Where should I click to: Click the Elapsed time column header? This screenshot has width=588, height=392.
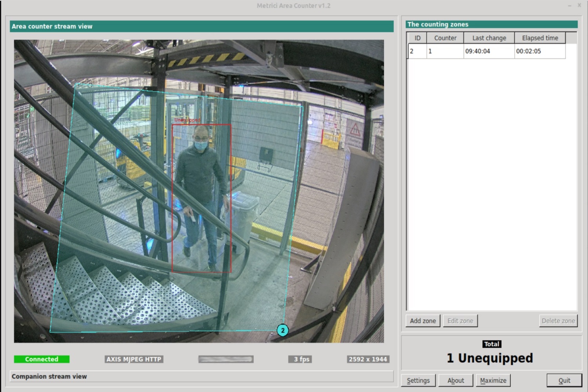click(540, 38)
